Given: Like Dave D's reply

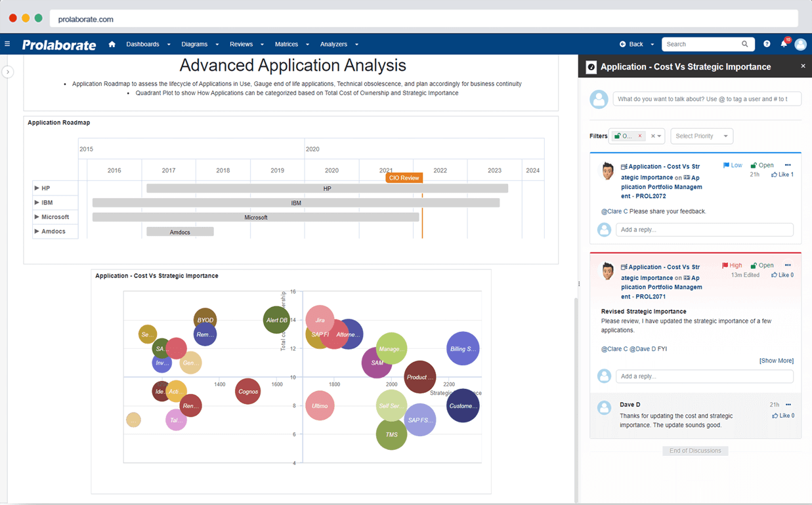Looking at the screenshot, I should click(x=783, y=415).
